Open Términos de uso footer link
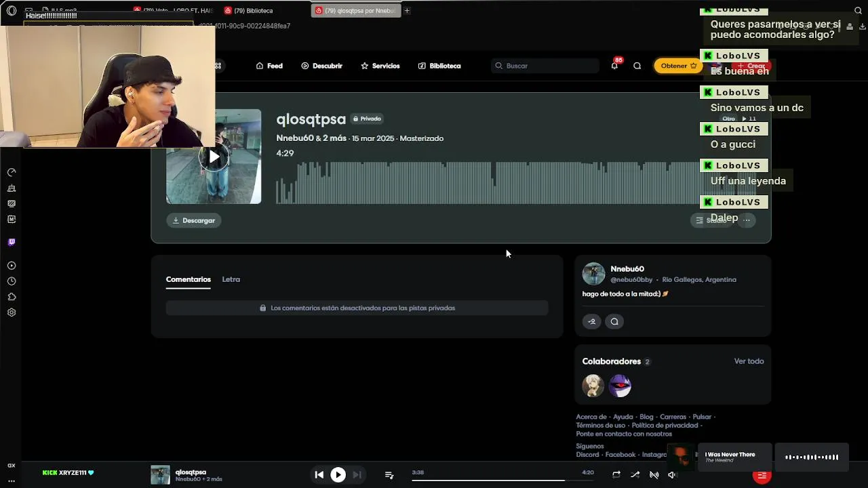The image size is (868, 488). tap(601, 426)
